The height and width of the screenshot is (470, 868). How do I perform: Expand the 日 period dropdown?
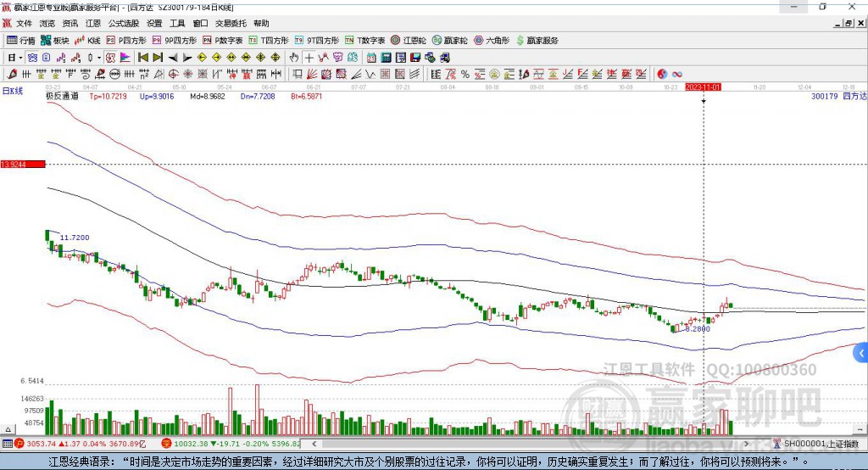coord(20,58)
